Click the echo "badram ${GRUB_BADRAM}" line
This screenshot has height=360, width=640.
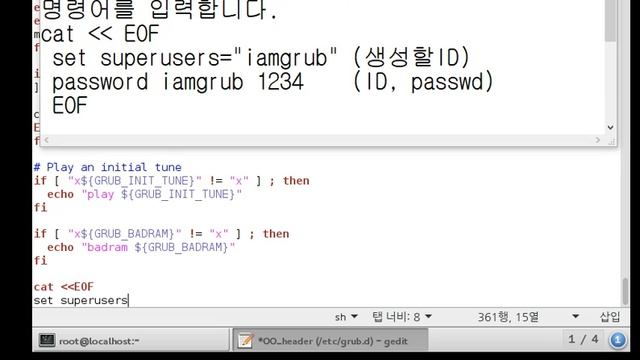(x=141, y=247)
